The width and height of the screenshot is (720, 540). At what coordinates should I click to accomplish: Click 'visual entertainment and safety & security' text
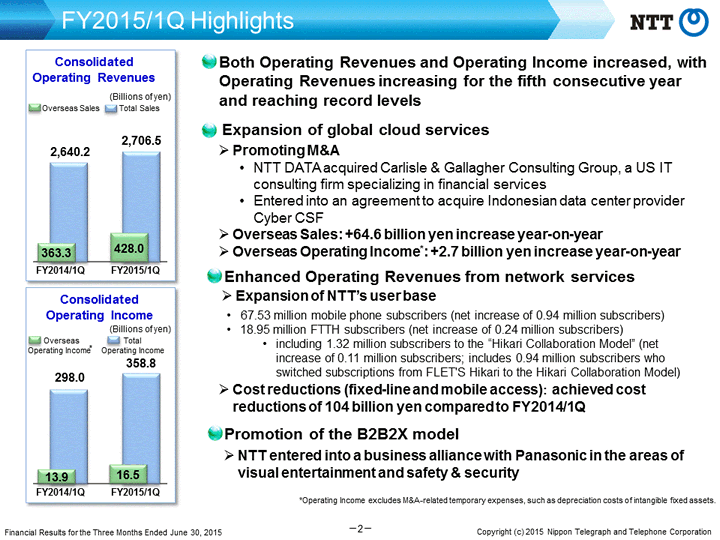tap(378, 472)
